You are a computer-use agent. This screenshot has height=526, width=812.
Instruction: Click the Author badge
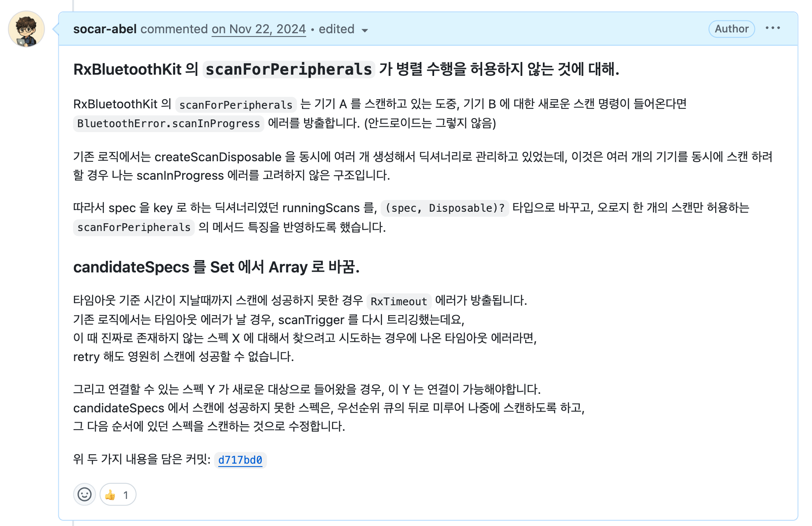tap(731, 29)
